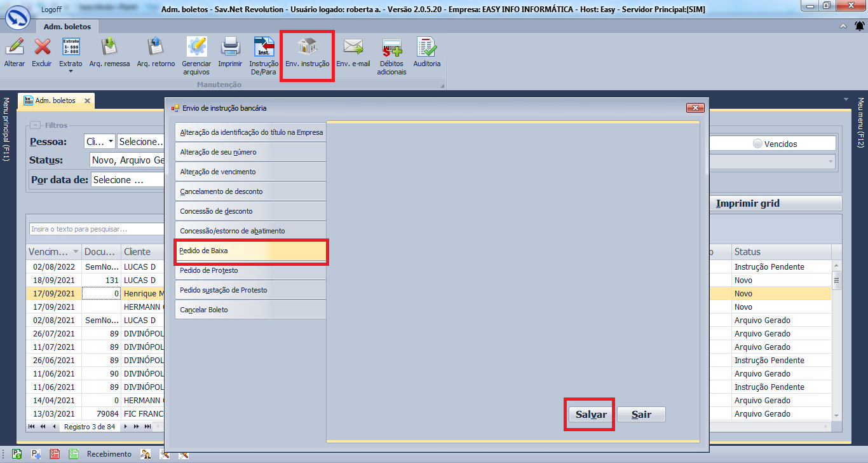
Task: Select Cancelamento de desconto instruction
Action: (x=250, y=191)
